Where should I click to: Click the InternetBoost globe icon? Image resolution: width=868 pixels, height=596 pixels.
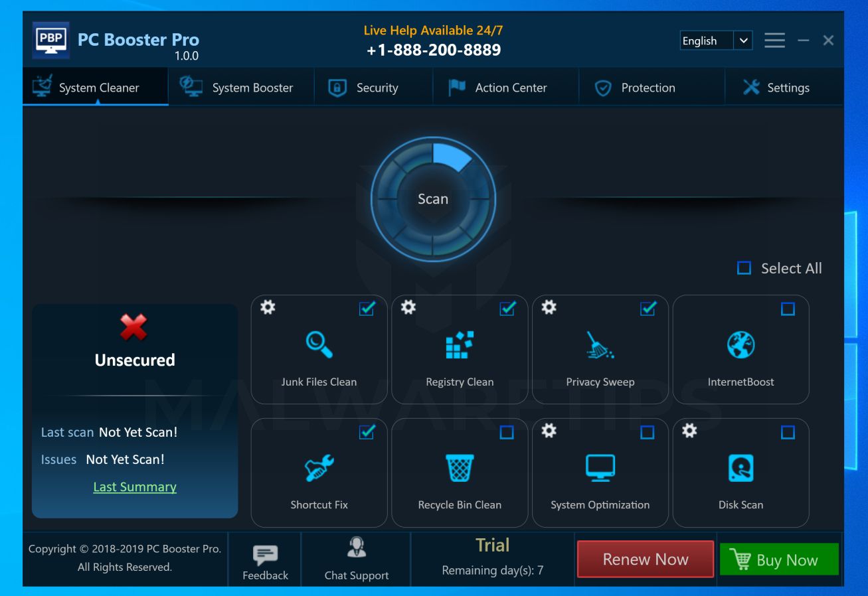click(x=741, y=345)
